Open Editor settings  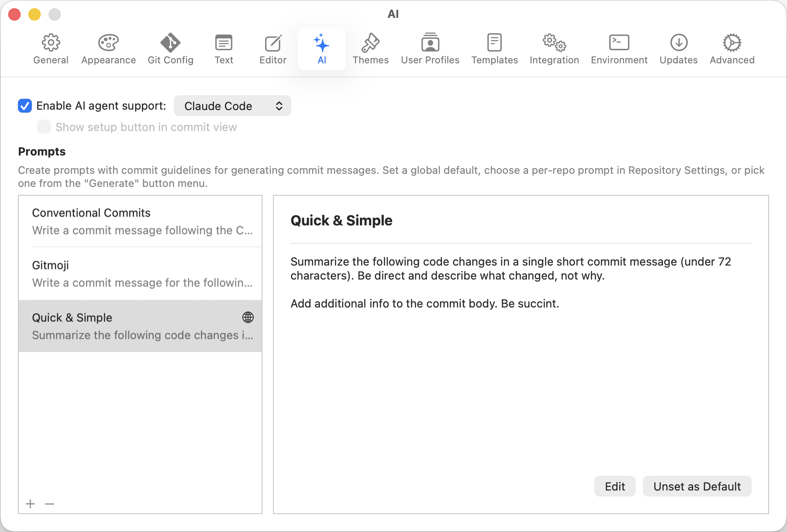[273, 48]
